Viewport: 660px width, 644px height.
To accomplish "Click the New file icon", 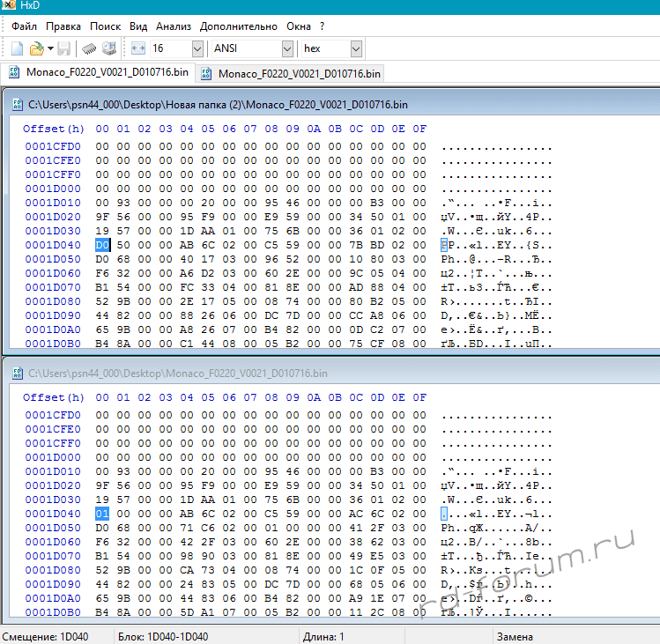I will 17,48.
